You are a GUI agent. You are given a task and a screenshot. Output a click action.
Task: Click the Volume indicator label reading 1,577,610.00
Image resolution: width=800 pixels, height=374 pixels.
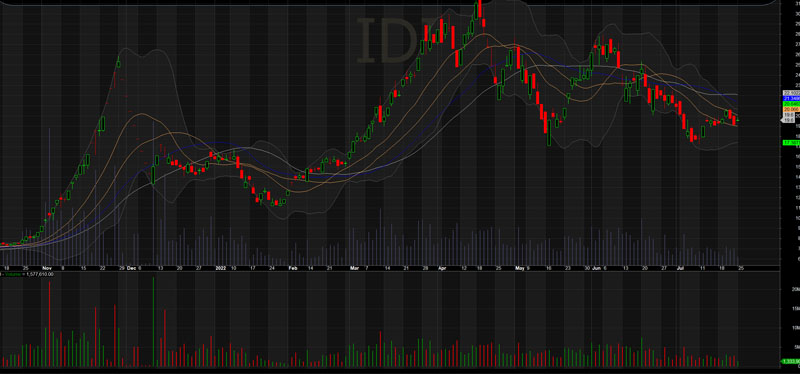28,274
